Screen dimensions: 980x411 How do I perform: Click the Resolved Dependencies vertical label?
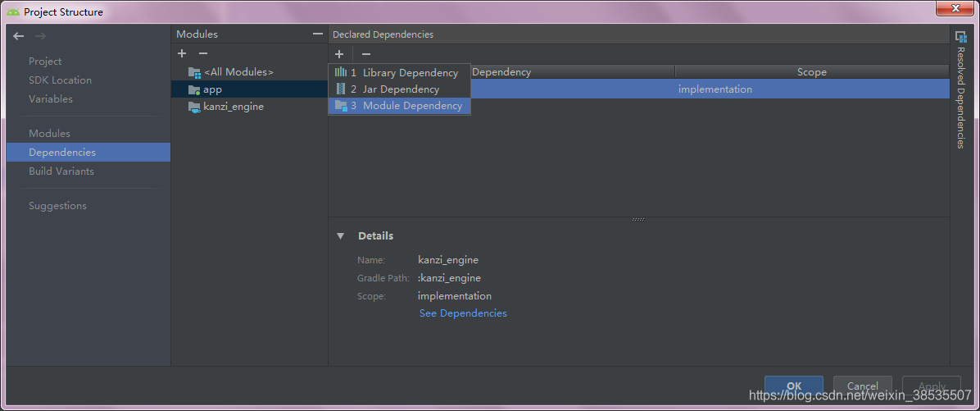click(961, 98)
